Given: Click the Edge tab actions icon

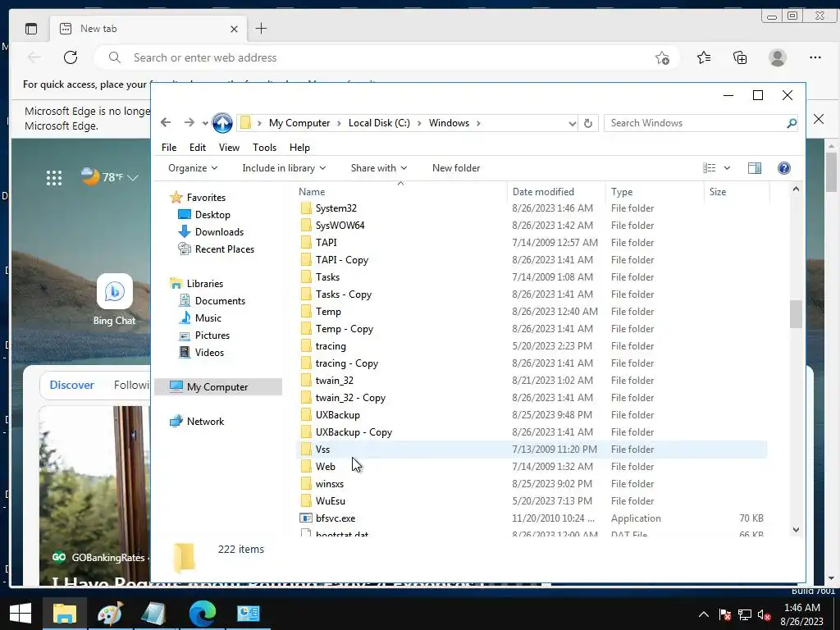Looking at the screenshot, I should tap(32, 29).
